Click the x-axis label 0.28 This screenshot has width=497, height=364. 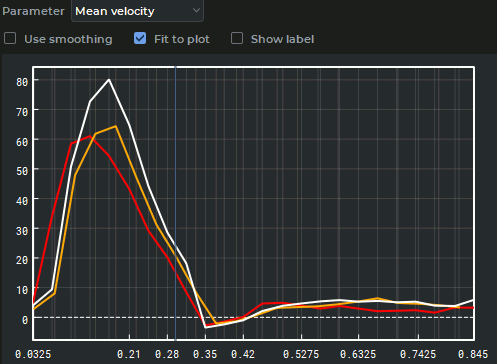(167, 354)
